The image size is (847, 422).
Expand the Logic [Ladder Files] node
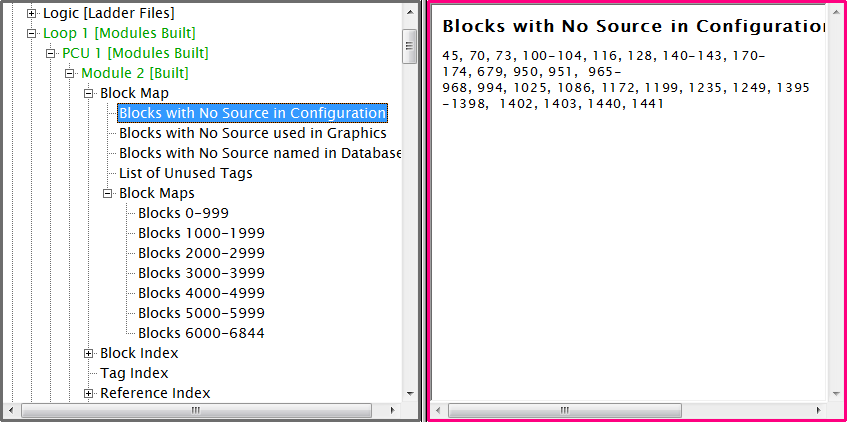[x=32, y=14]
